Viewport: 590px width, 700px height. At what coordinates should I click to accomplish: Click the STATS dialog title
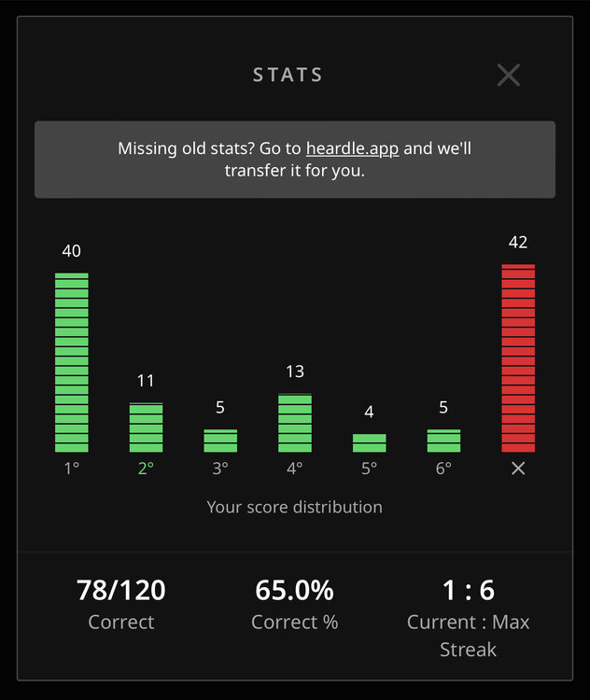tap(288, 76)
